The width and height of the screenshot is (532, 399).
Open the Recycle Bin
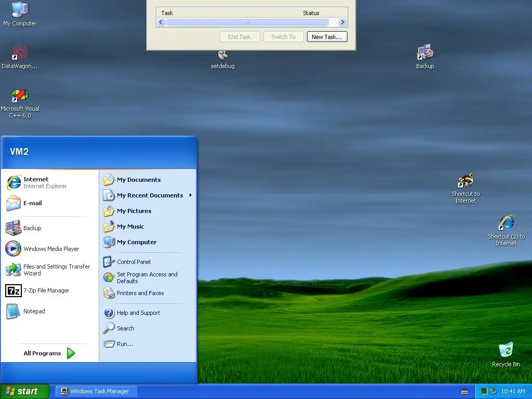tap(506, 354)
